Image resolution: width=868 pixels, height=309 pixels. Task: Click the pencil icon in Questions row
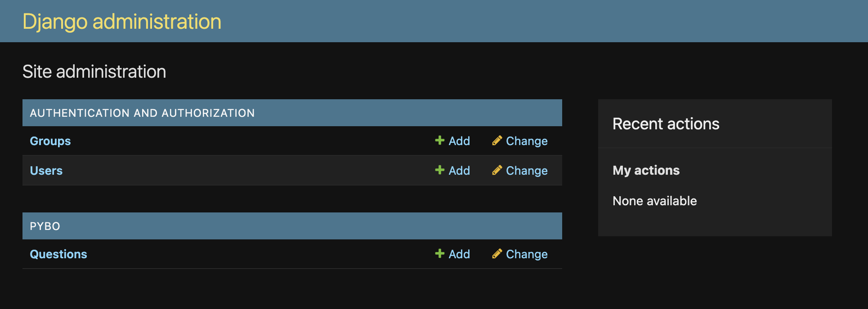(497, 254)
